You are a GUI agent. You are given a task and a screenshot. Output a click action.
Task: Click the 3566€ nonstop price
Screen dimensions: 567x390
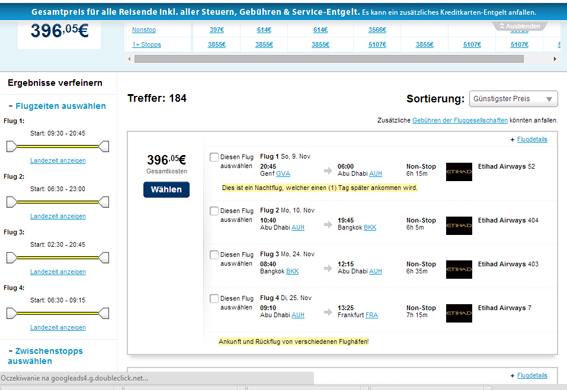(x=377, y=30)
